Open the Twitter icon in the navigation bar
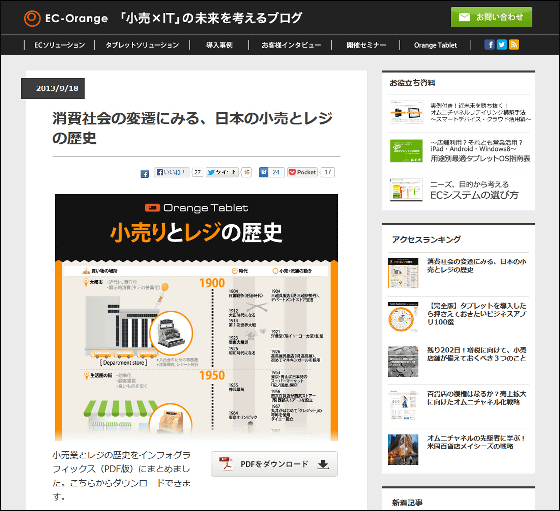 (502, 45)
